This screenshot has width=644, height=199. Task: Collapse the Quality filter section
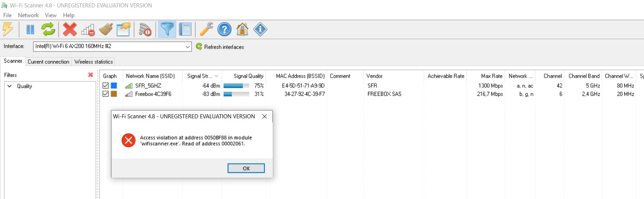10,86
